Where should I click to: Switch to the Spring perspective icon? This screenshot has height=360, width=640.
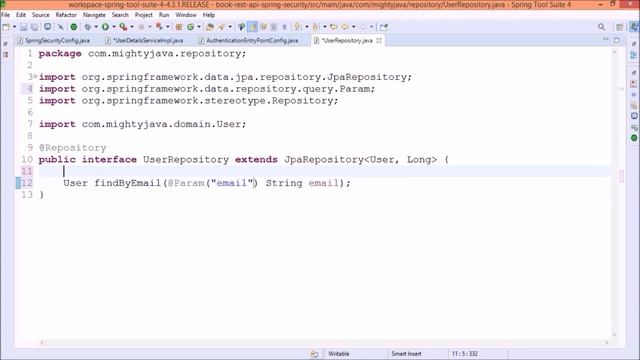click(x=633, y=27)
